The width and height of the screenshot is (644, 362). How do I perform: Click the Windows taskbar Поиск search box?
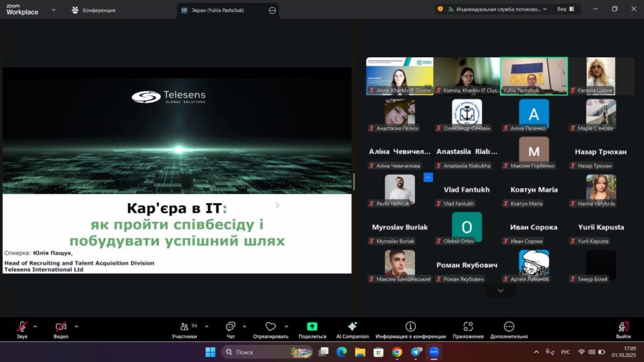266,352
